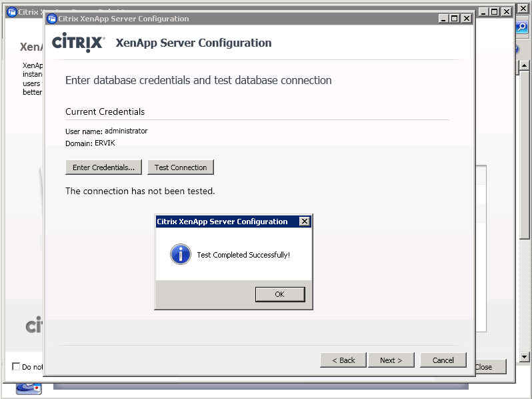Go to the Next wizard page
532x399 pixels.
[391, 360]
